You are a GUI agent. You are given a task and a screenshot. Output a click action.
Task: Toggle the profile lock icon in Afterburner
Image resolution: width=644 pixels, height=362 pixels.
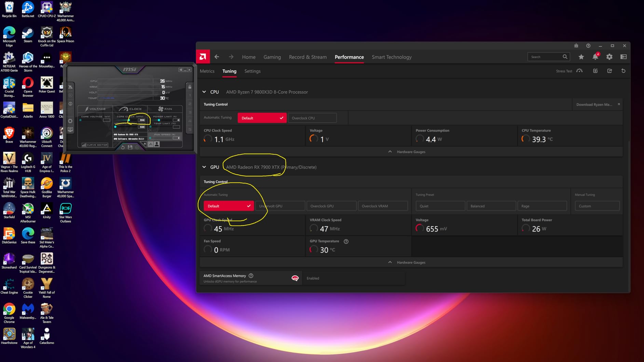[190, 87]
